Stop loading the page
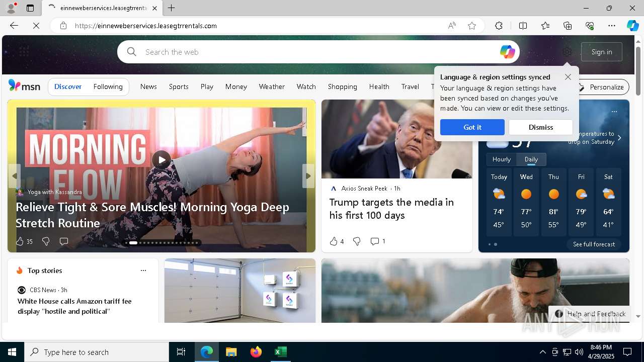Screen dimensions: 644x362 (x=36, y=26)
